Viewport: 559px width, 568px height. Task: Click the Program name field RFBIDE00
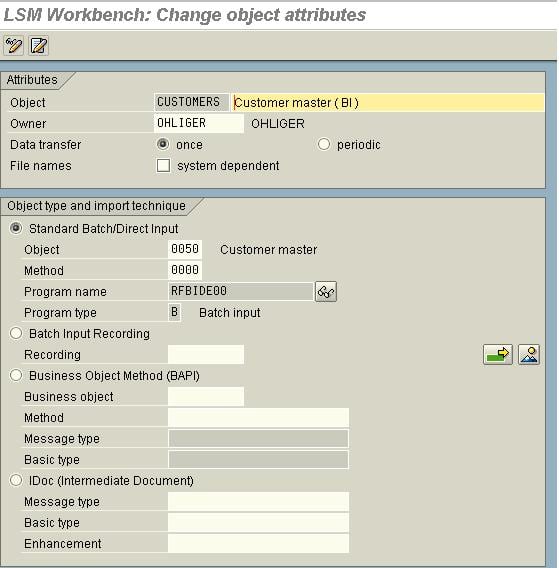241,291
